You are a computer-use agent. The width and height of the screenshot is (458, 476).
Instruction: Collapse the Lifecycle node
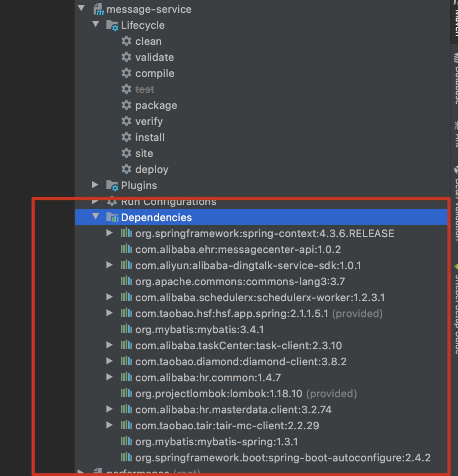click(96, 24)
